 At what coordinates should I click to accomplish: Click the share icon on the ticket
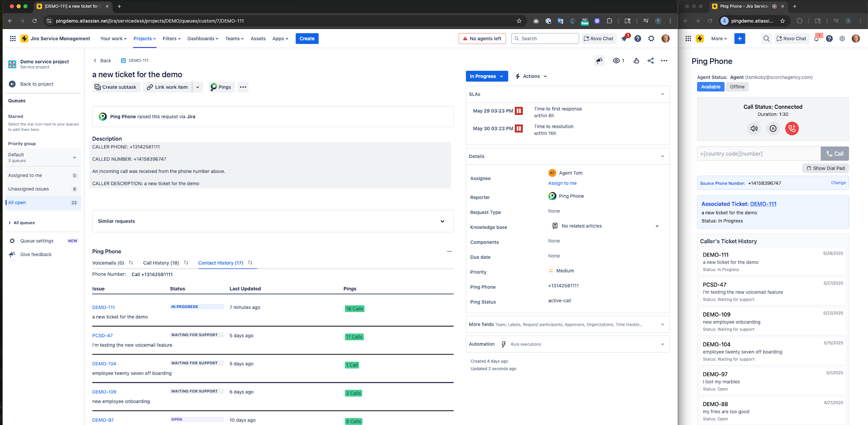[651, 60]
